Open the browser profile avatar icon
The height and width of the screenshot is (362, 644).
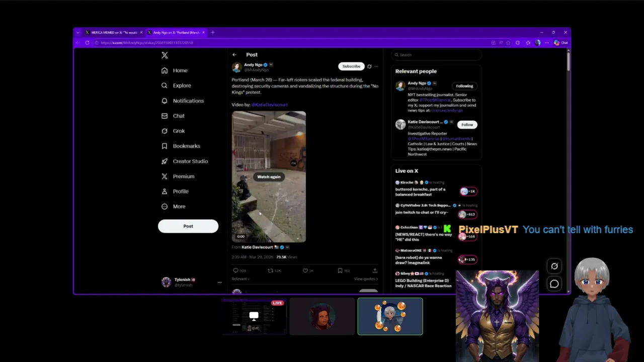click(x=538, y=43)
